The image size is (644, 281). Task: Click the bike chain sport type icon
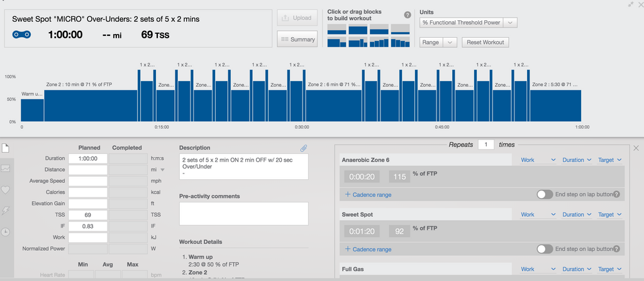[x=21, y=35]
